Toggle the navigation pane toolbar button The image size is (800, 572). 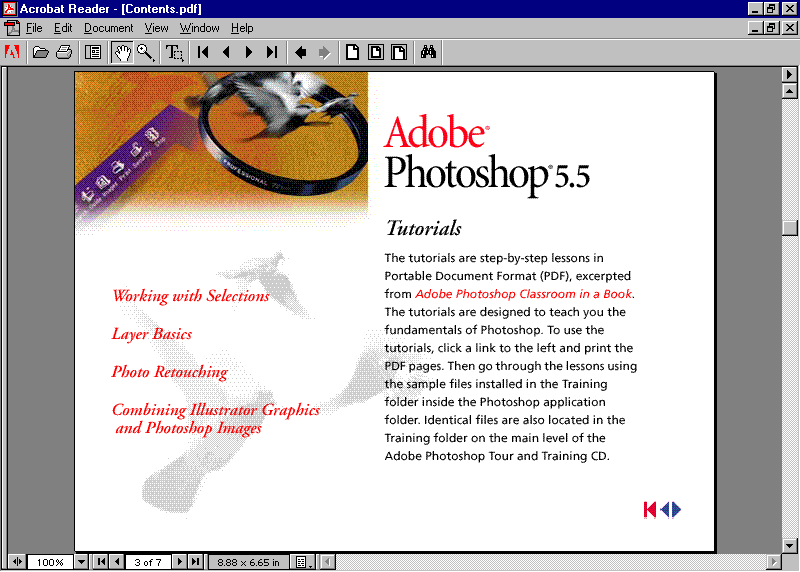93,52
